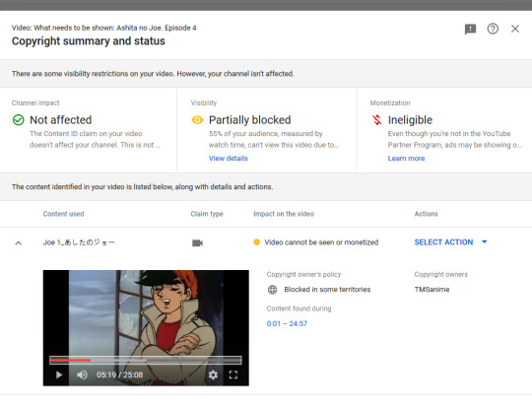Click the 'Content found during' label
532x409 pixels.
click(299, 308)
